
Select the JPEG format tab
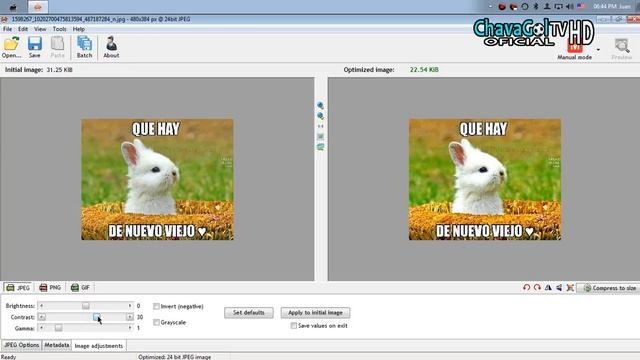point(18,288)
